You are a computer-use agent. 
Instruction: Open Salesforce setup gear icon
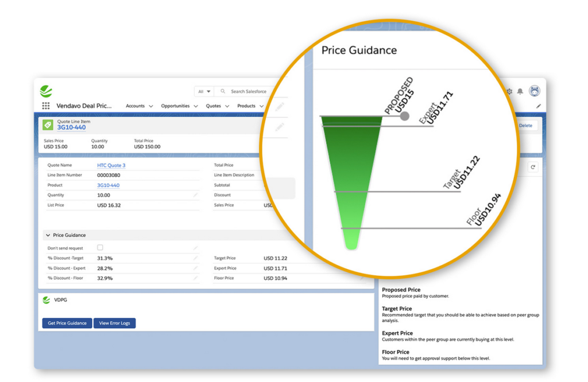point(509,91)
